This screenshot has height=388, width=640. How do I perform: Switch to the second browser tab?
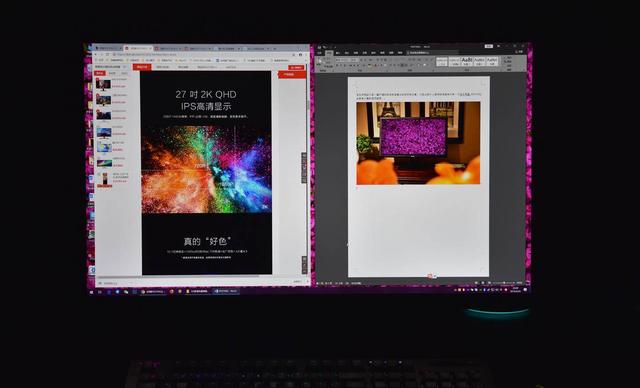pos(138,48)
